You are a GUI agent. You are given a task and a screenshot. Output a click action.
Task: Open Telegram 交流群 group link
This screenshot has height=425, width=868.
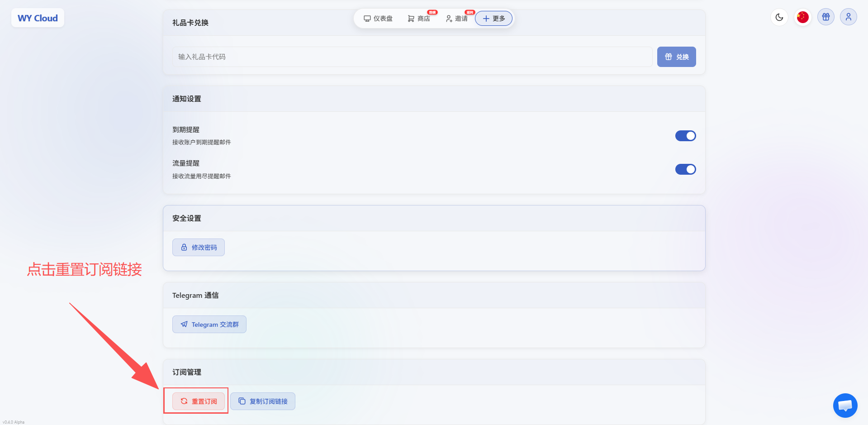point(209,325)
